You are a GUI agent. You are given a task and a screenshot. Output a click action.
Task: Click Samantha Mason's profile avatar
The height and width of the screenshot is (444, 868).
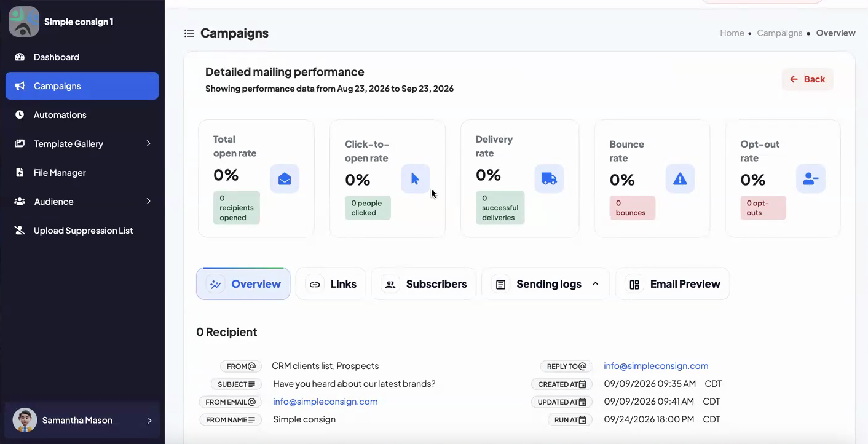25,421
